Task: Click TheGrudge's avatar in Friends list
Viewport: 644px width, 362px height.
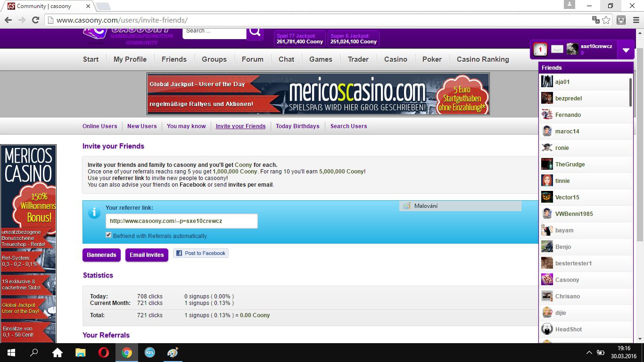Action: coord(547,164)
